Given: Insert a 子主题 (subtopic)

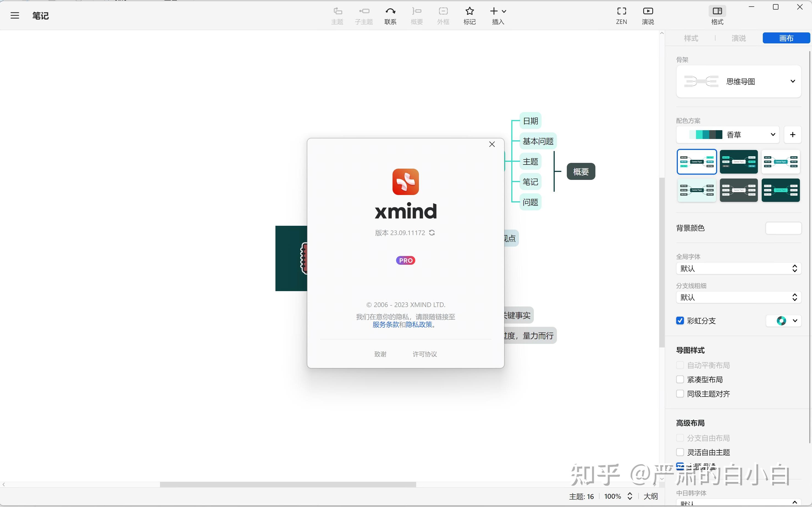Looking at the screenshot, I should click(x=364, y=15).
